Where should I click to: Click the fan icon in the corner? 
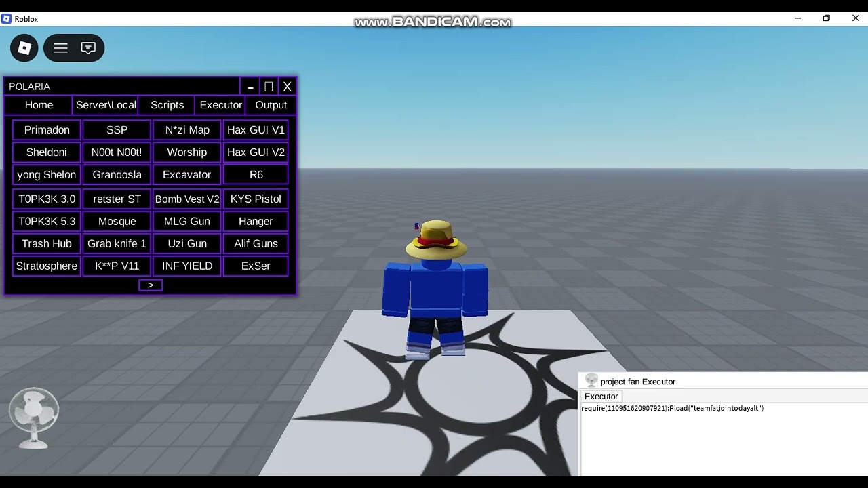tap(34, 418)
